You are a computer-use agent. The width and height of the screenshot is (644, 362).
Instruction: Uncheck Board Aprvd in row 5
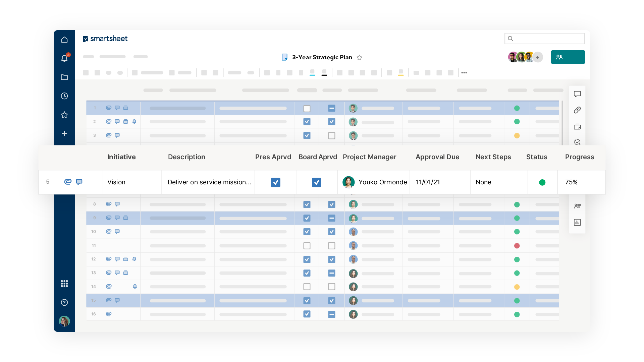coord(317,182)
